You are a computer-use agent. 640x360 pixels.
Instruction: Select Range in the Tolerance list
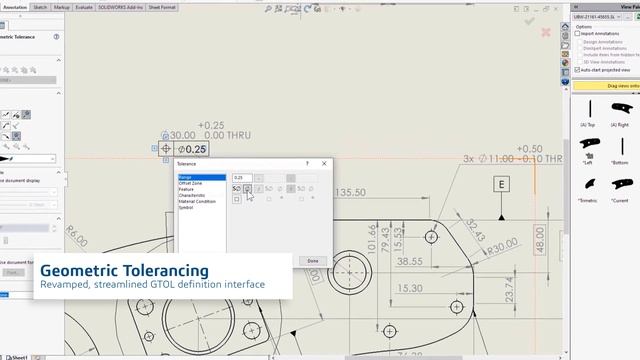[x=202, y=178]
